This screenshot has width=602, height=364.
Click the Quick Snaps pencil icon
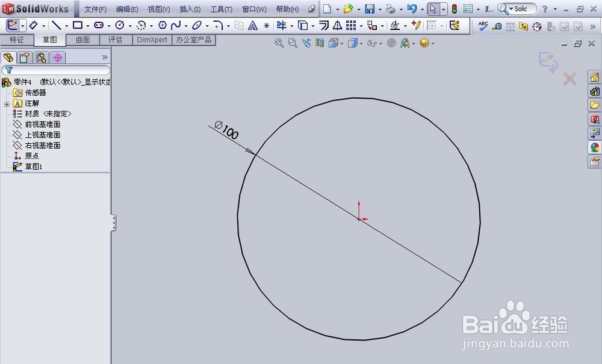tap(416, 26)
